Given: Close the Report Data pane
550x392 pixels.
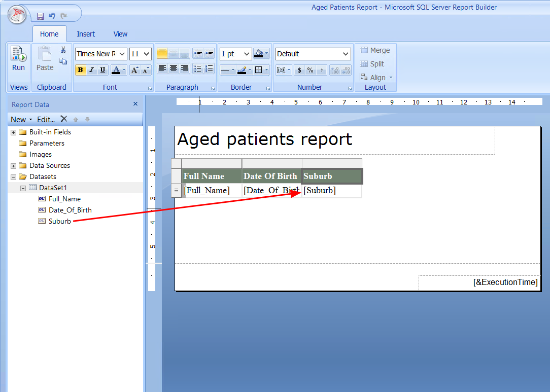Looking at the screenshot, I should click(x=135, y=104).
